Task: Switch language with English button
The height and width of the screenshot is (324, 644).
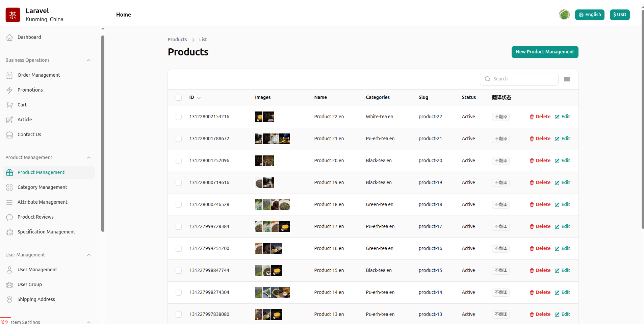Action: click(590, 15)
